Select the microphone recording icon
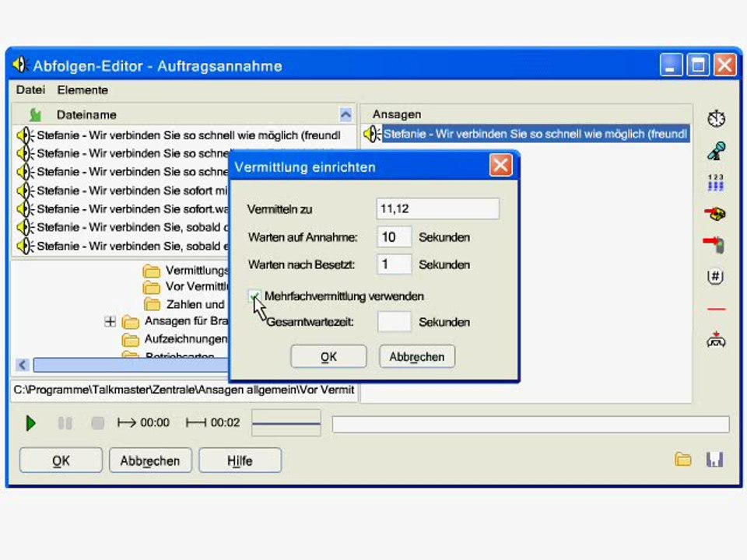747x560 pixels. pos(716,150)
